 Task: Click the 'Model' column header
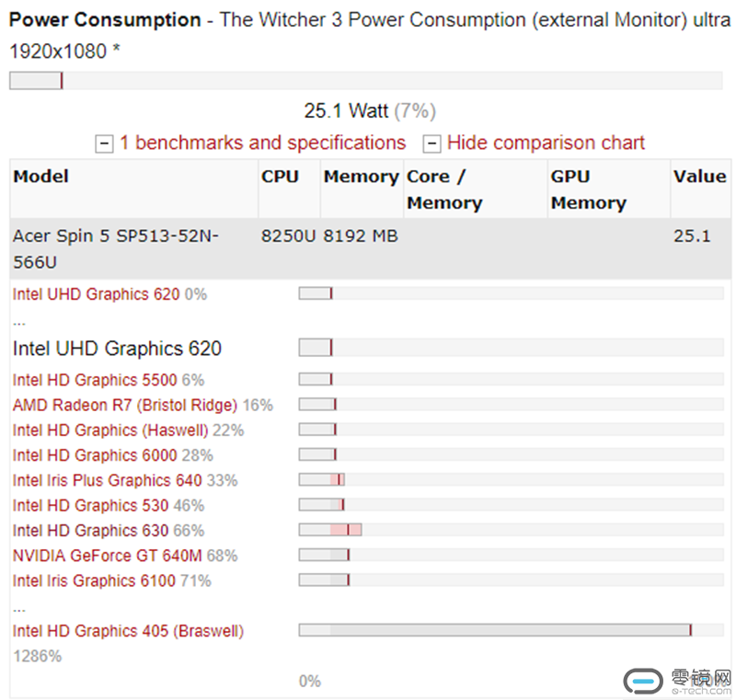click(x=134, y=189)
